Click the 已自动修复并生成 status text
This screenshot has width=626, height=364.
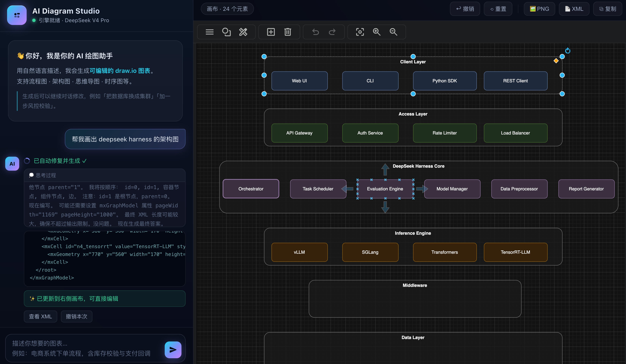pos(60,161)
